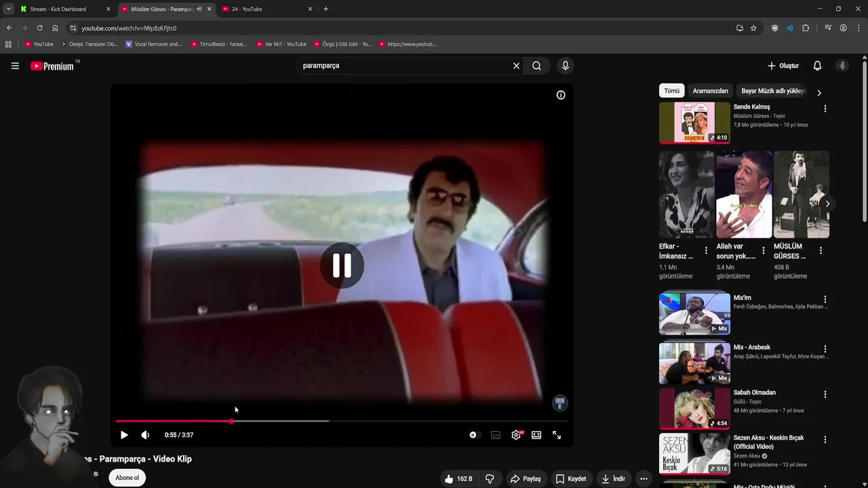This screenshot has width=868, height=488.
Task: Mute the video volume
Action: click(145, 435)
